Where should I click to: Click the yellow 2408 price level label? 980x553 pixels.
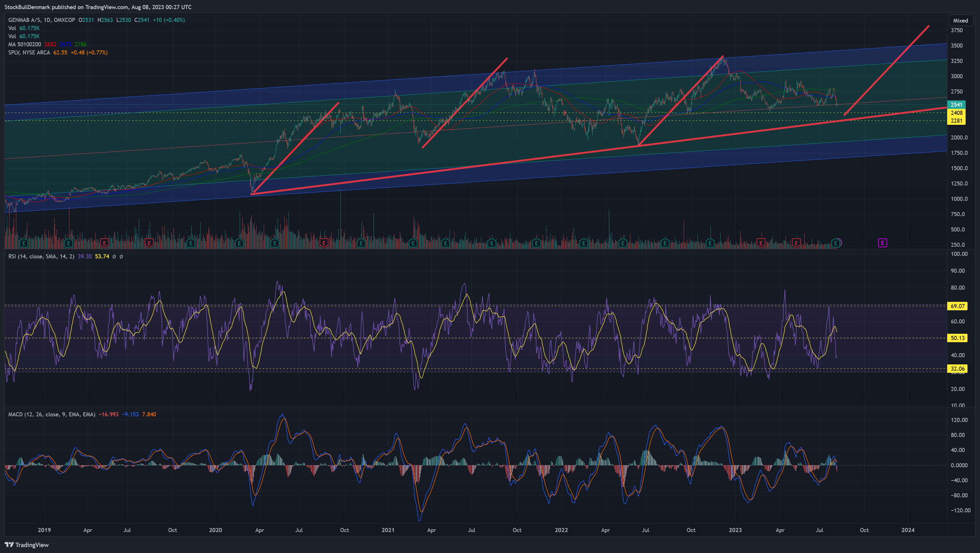coord(957,113)
